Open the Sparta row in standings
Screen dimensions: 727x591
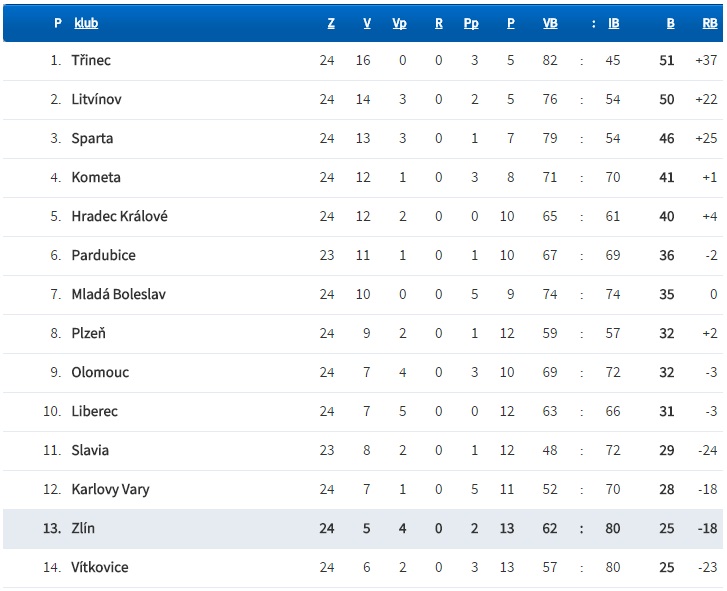[363, 139]
